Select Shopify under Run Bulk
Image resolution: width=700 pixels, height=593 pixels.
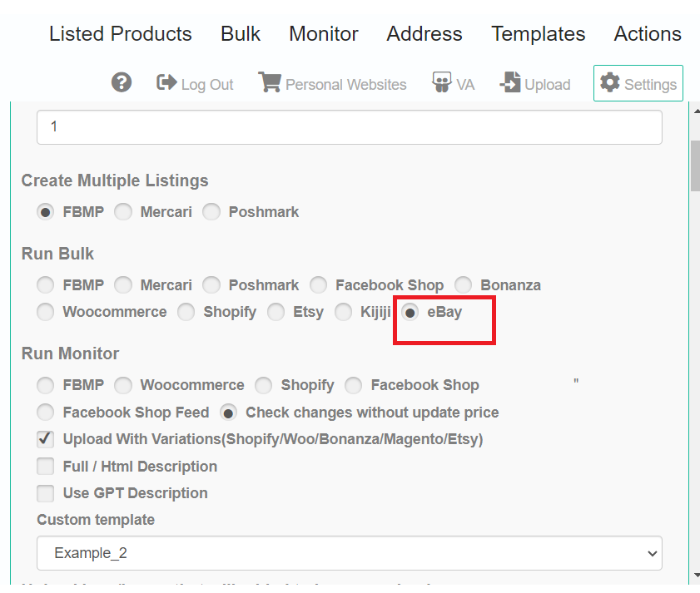click(186, 312)
